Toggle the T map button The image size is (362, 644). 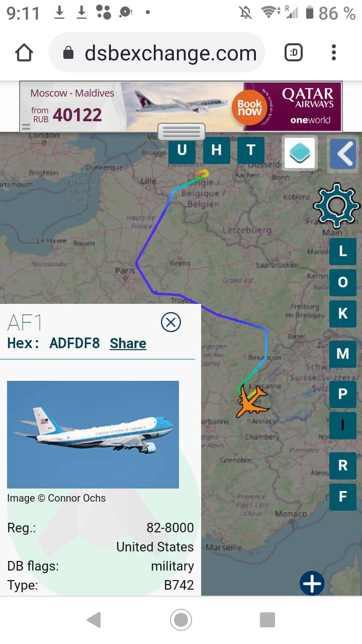point(251,150)
